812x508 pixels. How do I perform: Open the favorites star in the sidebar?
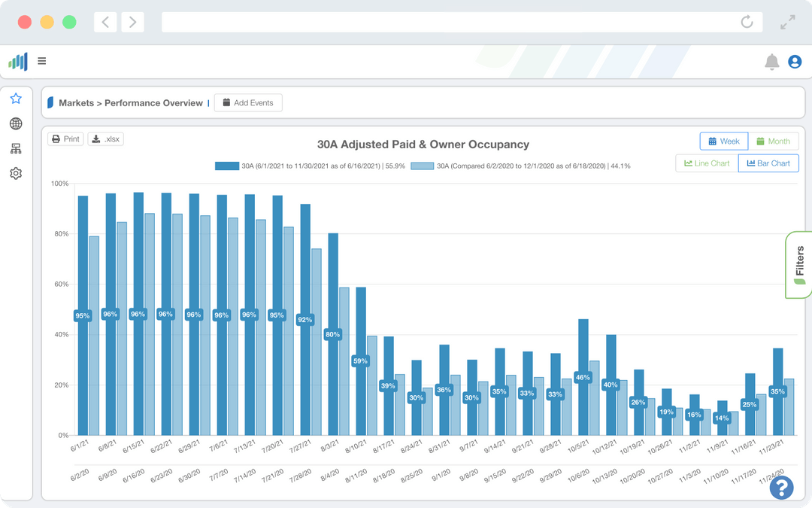tap(16, 98)
